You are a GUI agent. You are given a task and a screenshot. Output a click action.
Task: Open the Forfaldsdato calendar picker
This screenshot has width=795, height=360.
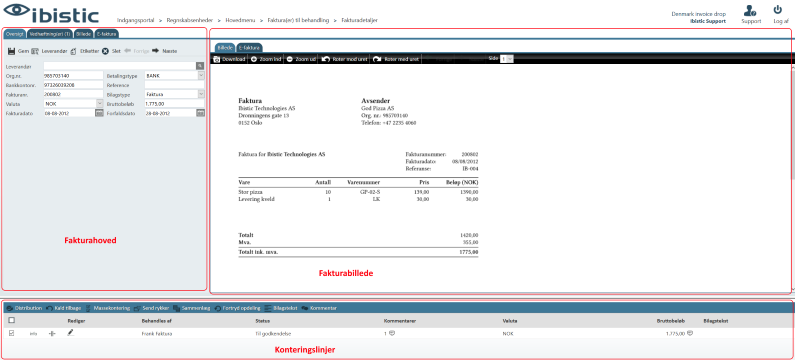[200, 113]
